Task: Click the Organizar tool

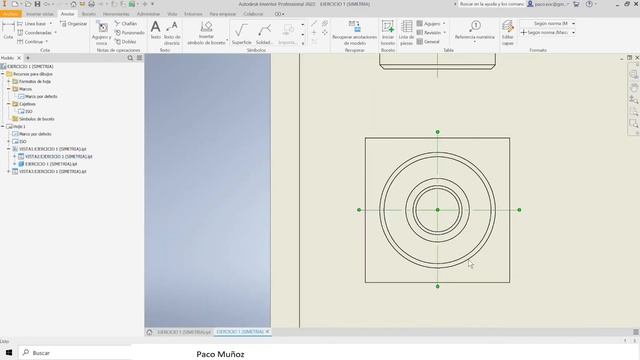Action: (x=73, y=24)
